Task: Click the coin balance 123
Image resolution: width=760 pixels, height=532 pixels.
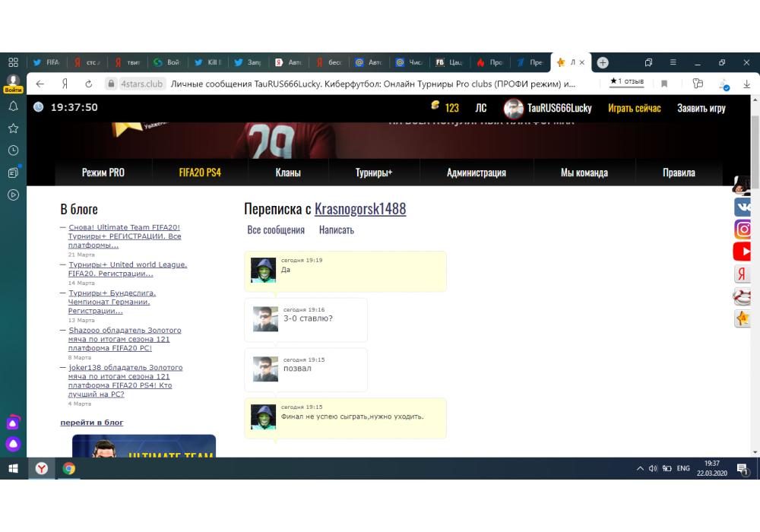Action: click(445, 107)
